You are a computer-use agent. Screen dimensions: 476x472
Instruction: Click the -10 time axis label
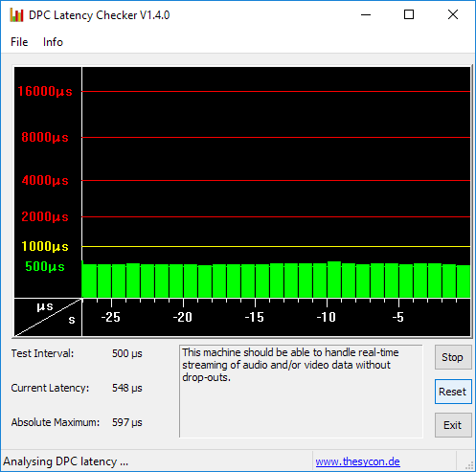(x=326, y=317)
